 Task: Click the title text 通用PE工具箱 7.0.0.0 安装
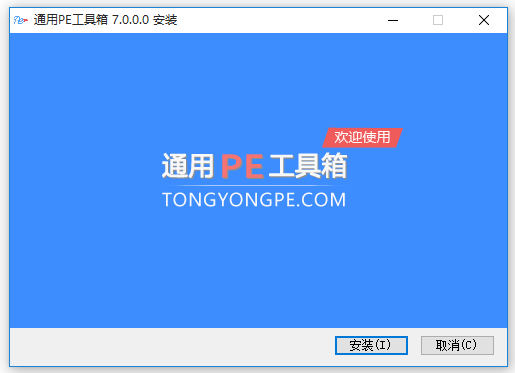click(x=105, y=20)
